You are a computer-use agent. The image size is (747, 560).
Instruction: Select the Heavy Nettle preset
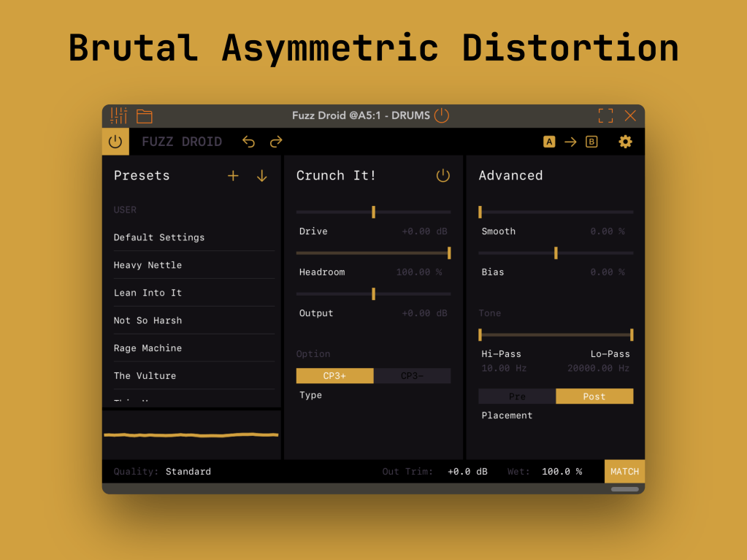pyautogui.click(x=148, y=265)
